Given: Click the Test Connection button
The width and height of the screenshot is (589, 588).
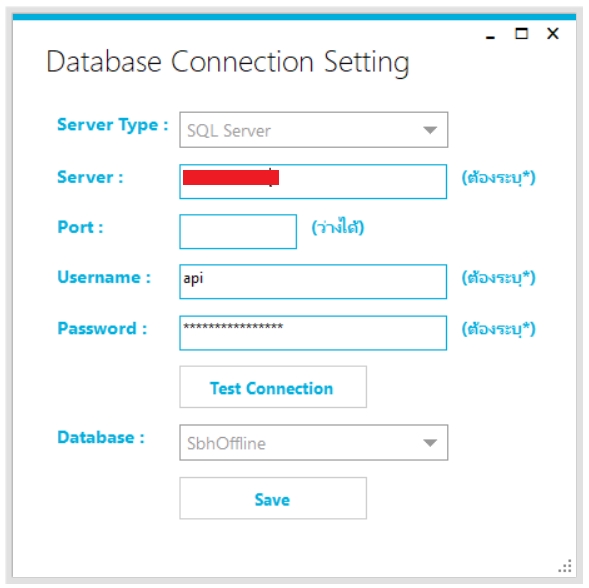Looking at the screenshot, I should (x=273, y=387).
